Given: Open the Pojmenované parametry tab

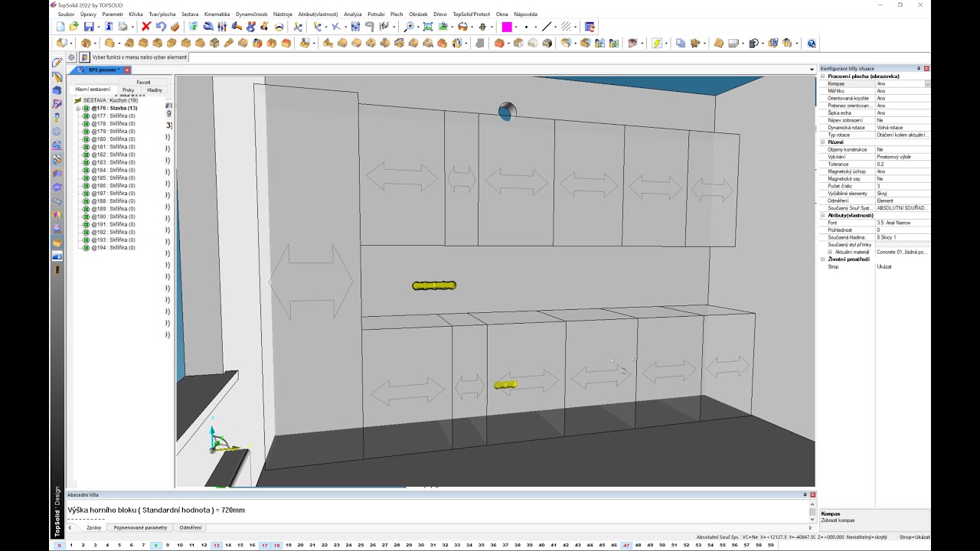Looking at the screenshot, I should click(140, 527).
